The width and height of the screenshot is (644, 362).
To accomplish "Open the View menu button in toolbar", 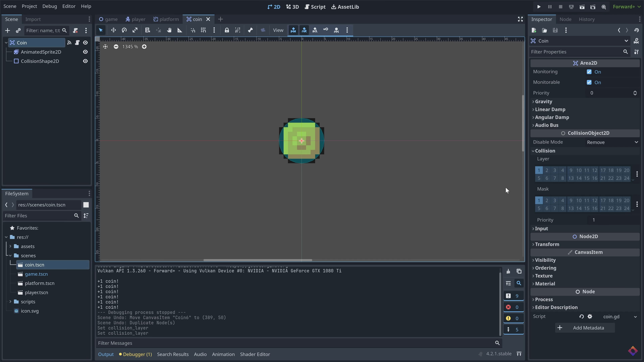I will point(278,30).
